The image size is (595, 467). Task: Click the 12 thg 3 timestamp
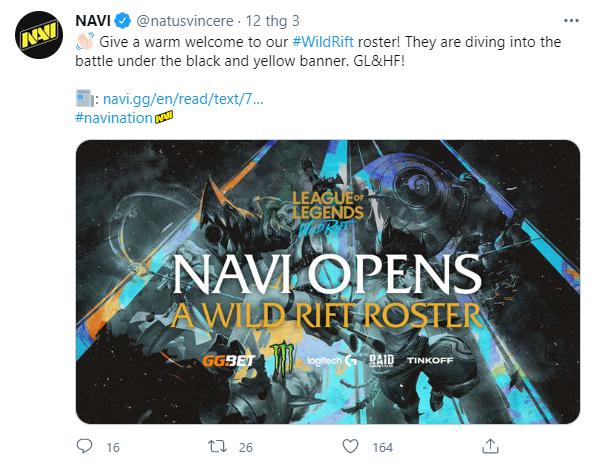272,21
